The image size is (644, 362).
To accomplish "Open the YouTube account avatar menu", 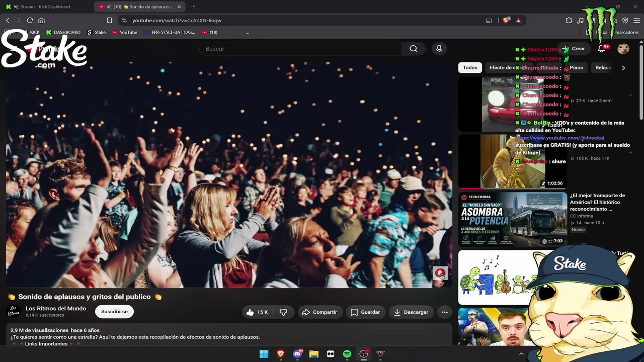I will coord(623,49).
